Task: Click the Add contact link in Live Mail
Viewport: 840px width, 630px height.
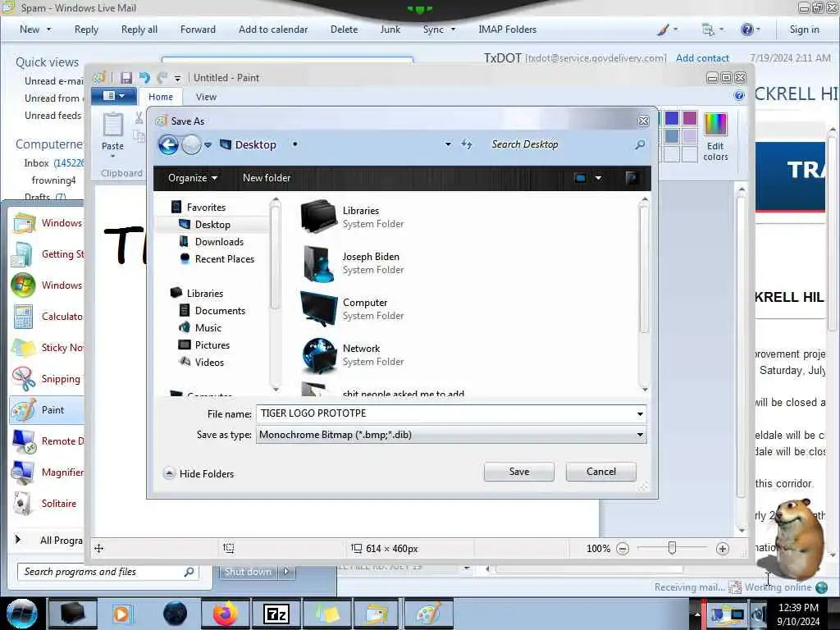Action: point(702,58)
